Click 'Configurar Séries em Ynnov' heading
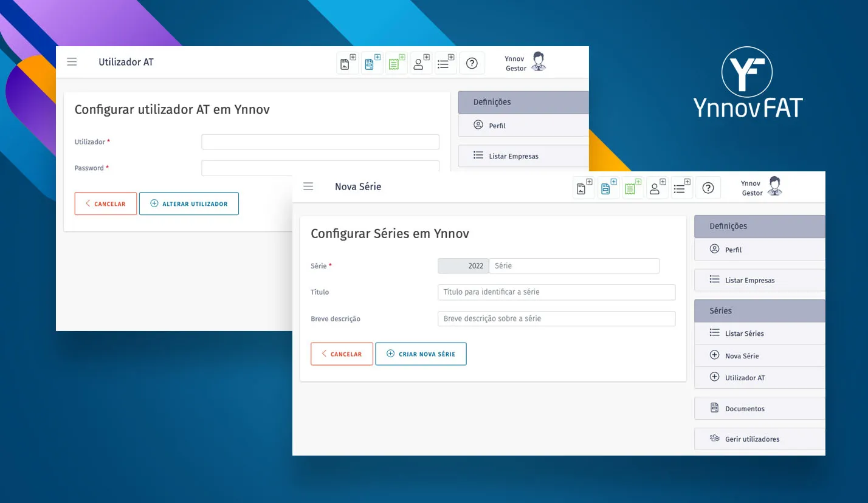 point(390,233)
